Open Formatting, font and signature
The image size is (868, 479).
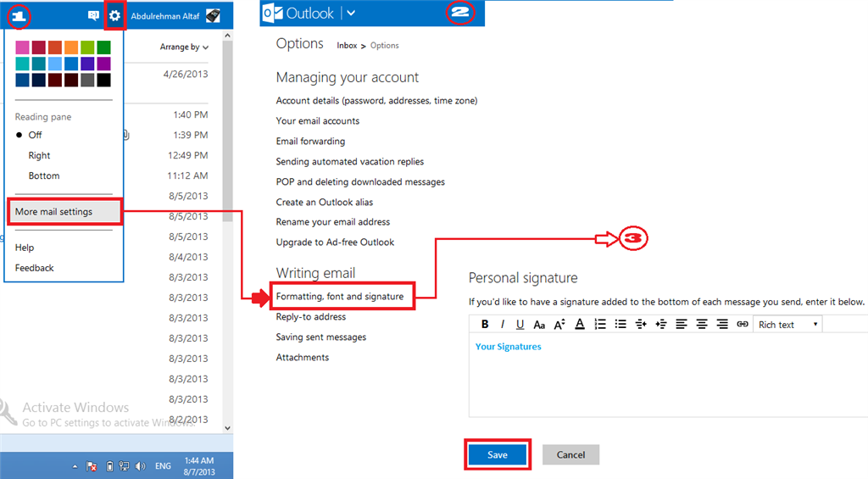point(340,296)
